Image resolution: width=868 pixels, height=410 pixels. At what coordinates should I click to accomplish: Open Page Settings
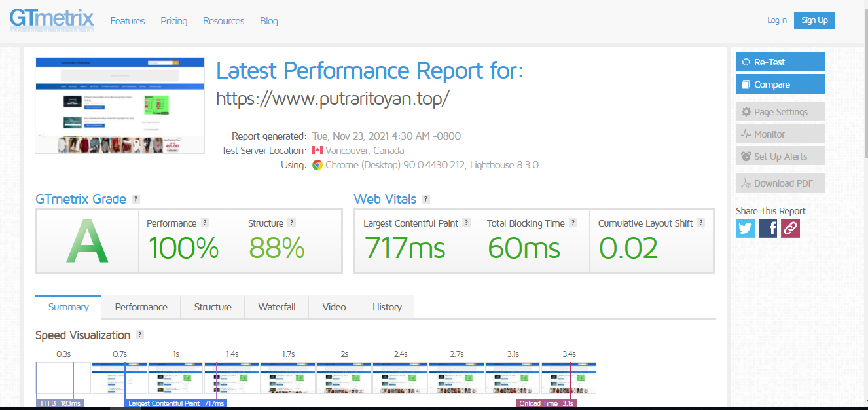point(780,112)
